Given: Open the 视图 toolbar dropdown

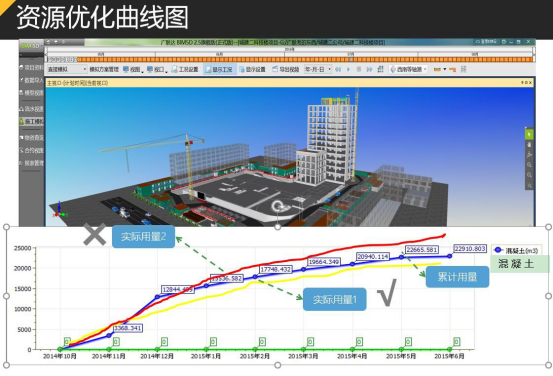Looking at the screenshot, I should [x=133, y=69].
